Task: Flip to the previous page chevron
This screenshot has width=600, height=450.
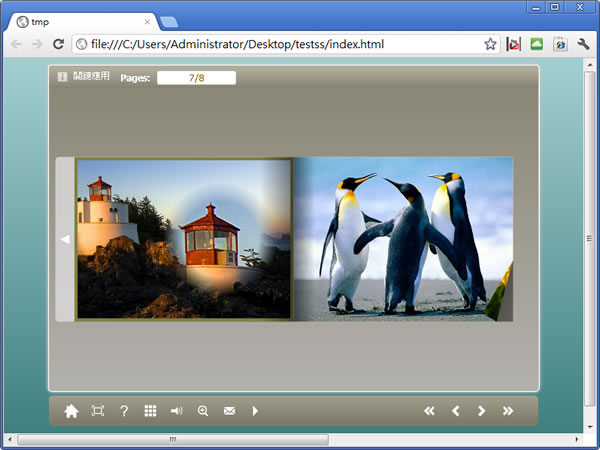Action: 455,411
